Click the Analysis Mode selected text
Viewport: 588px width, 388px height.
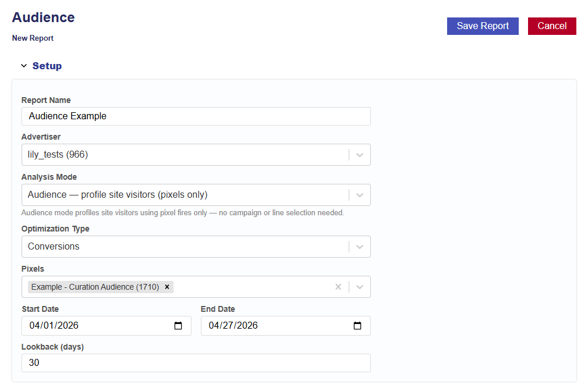click(x=118, y=195)
